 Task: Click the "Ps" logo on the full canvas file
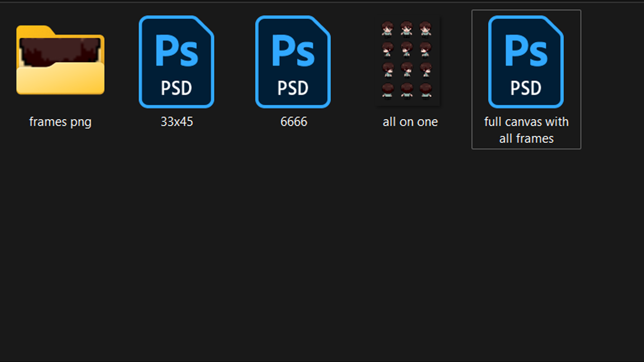pyautogui.click(x=526, y=51)
